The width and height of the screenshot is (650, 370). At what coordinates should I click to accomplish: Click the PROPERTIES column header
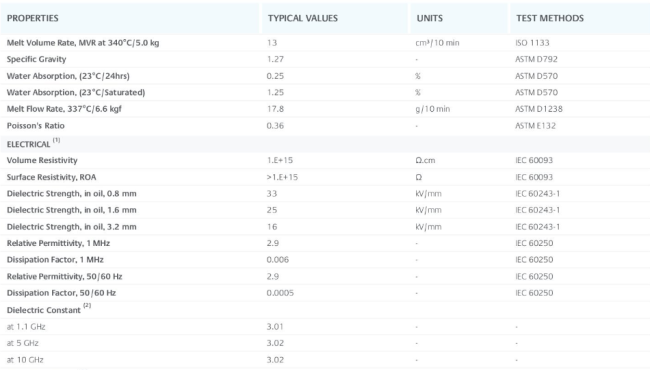tap(32, 18)
